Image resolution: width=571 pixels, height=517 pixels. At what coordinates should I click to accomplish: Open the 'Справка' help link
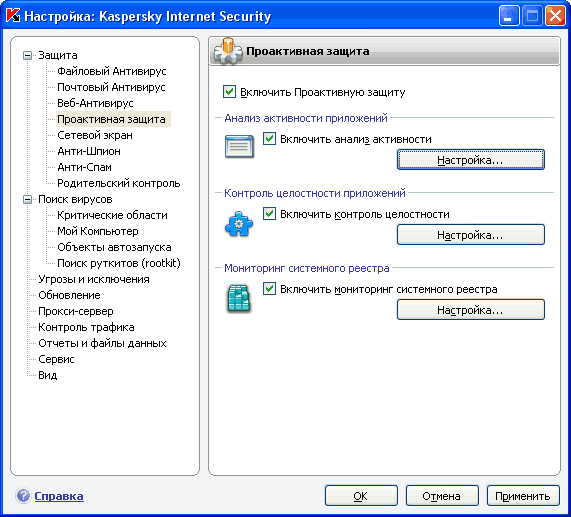point(59,496)
